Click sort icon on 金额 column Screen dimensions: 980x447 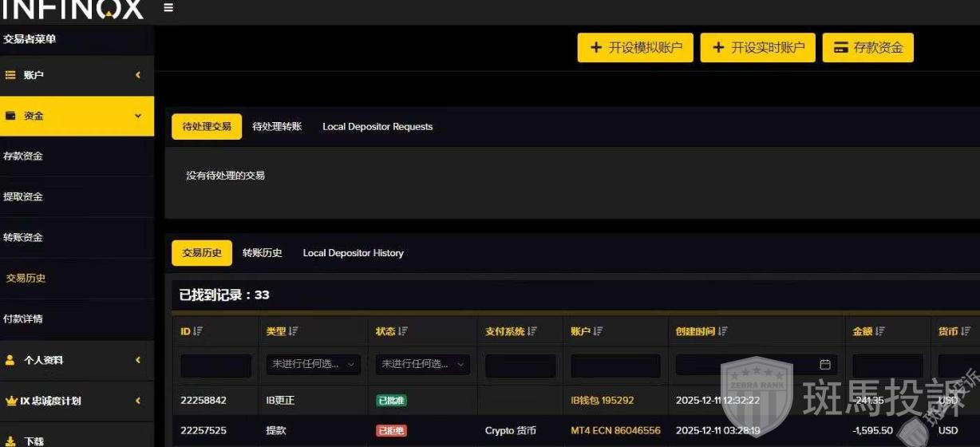(879, 331)
